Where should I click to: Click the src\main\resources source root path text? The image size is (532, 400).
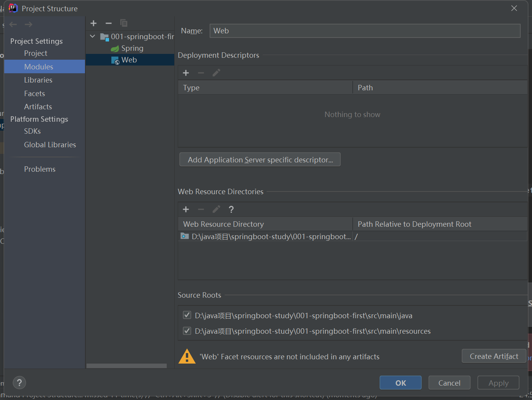coord(313,331)
